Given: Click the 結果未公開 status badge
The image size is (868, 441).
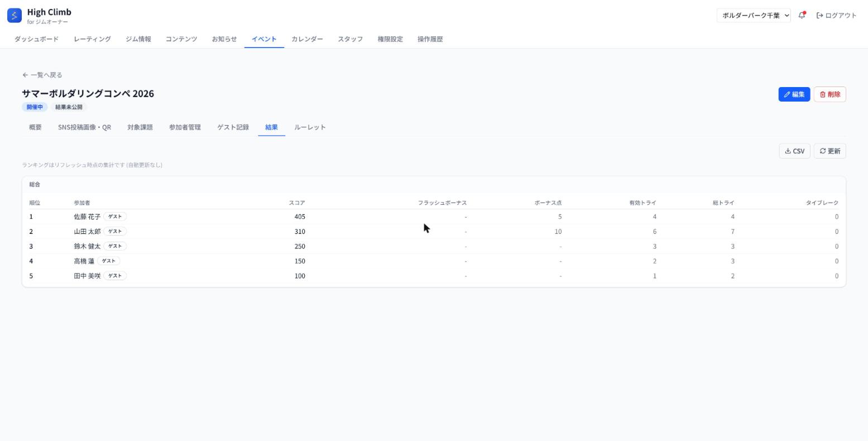Looking at the screenshot, I should 69,107.
